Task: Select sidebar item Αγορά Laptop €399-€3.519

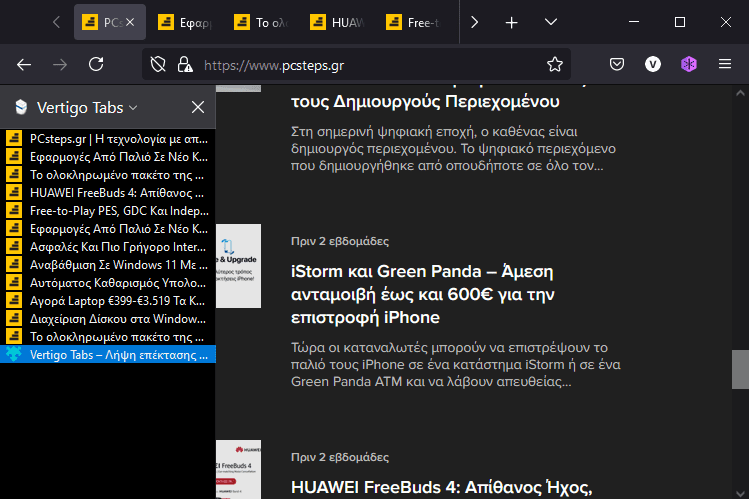Action: point(108,300)
